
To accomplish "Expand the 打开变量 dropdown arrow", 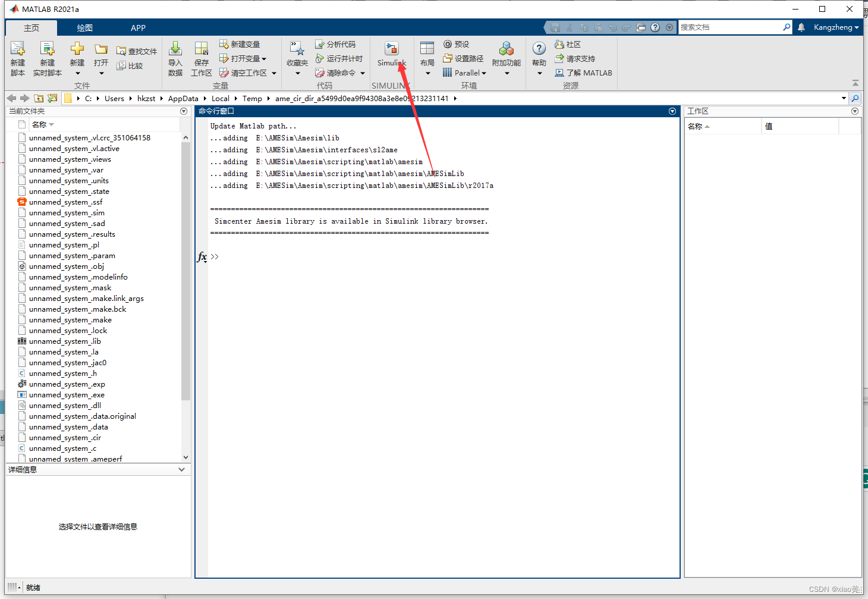I will pyautogui.click(x=264, y=59).
